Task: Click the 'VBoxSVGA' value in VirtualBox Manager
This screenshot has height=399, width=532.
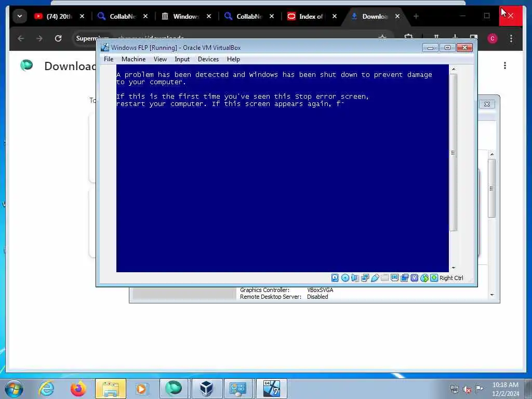Action: [x=320, y=290]
